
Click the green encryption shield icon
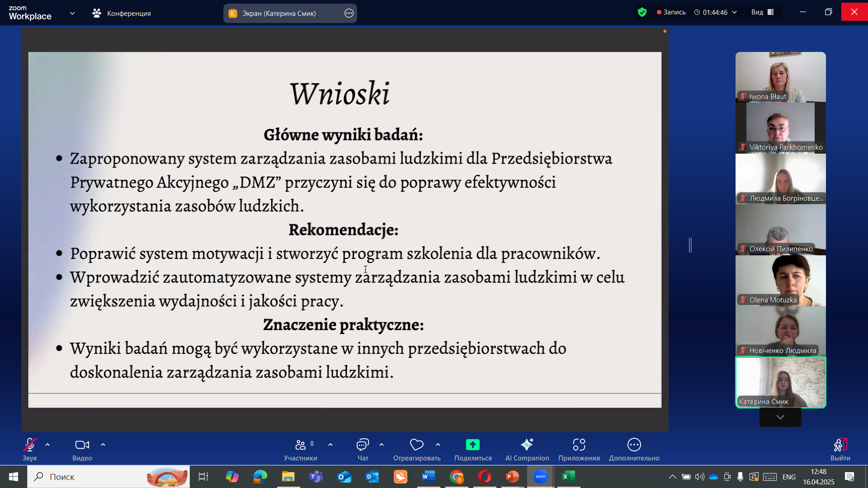tap(642, 12)
